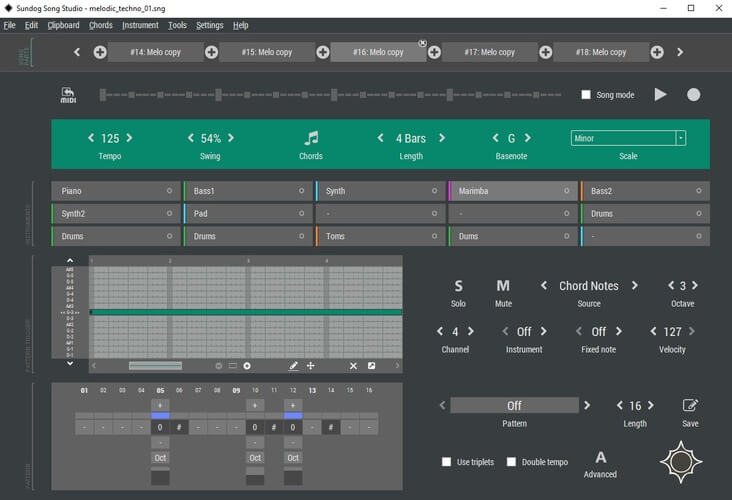The height and width of the screenshot is (500, 732).
Task: Add part between #17 and #18
Action: [x=545, y=52]
